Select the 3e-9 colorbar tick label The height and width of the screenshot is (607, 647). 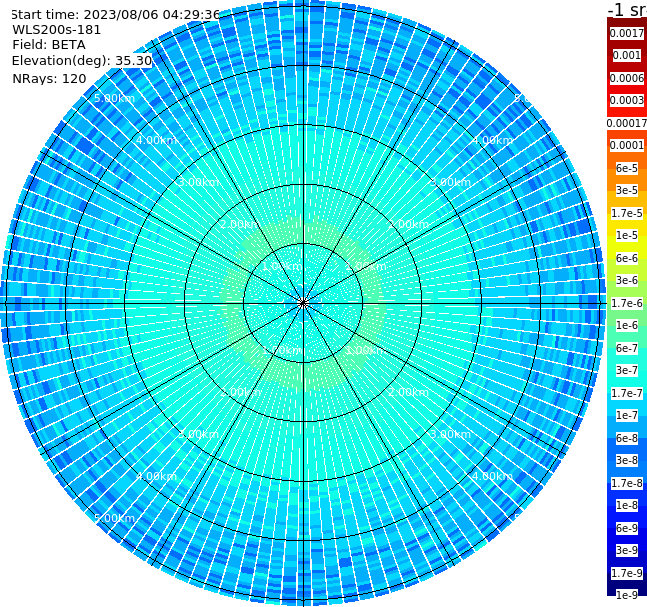click(627, 550)
